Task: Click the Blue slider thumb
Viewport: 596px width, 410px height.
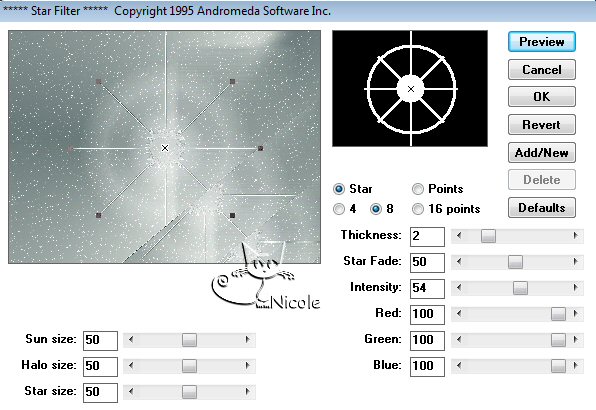Action: [x=558, y=366]
